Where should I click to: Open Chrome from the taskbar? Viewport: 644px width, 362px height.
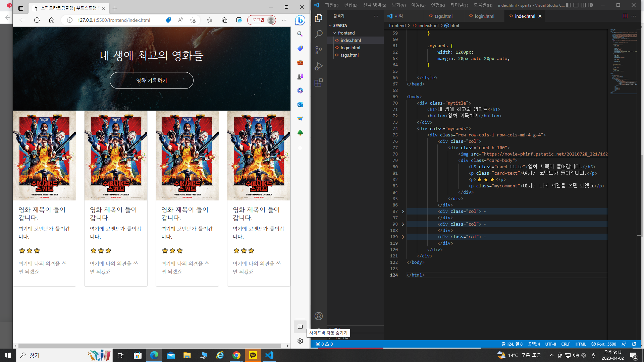click(x=236, y=355)
